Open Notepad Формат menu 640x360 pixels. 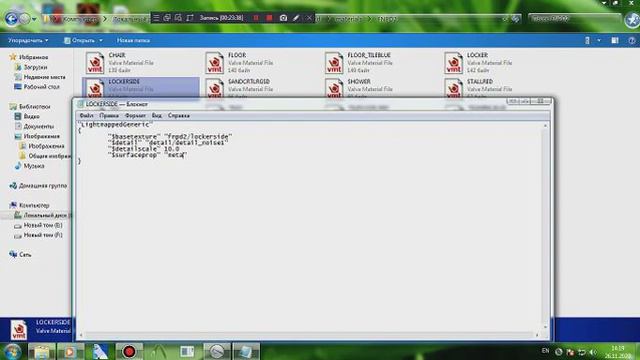tap(135, 116)
